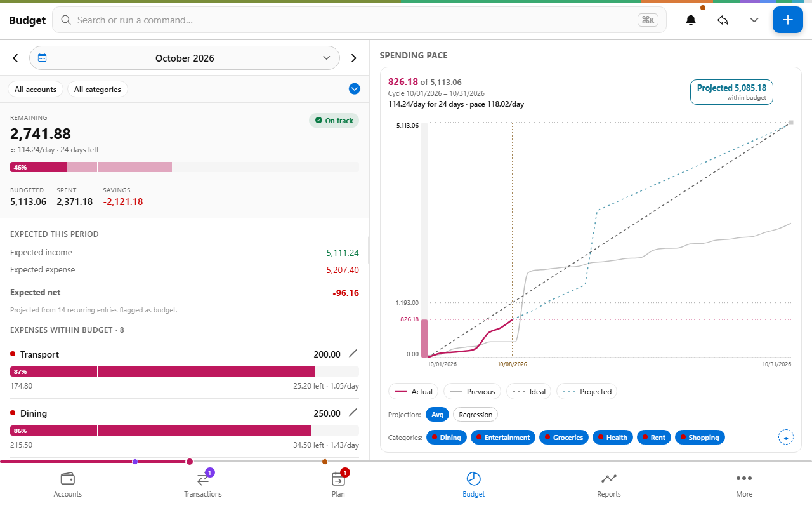Add category with dashed plus circle

tap(785, 438)
